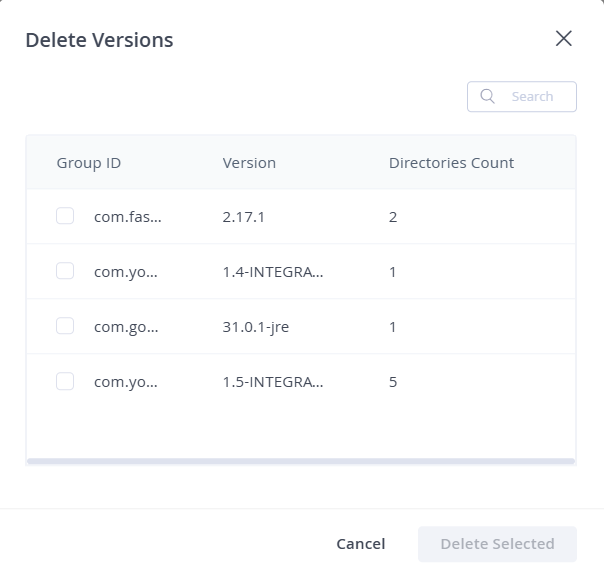Tick checkbox for version 1.4-INTEGRA...
Screen dimensions: 604x575
65,271
